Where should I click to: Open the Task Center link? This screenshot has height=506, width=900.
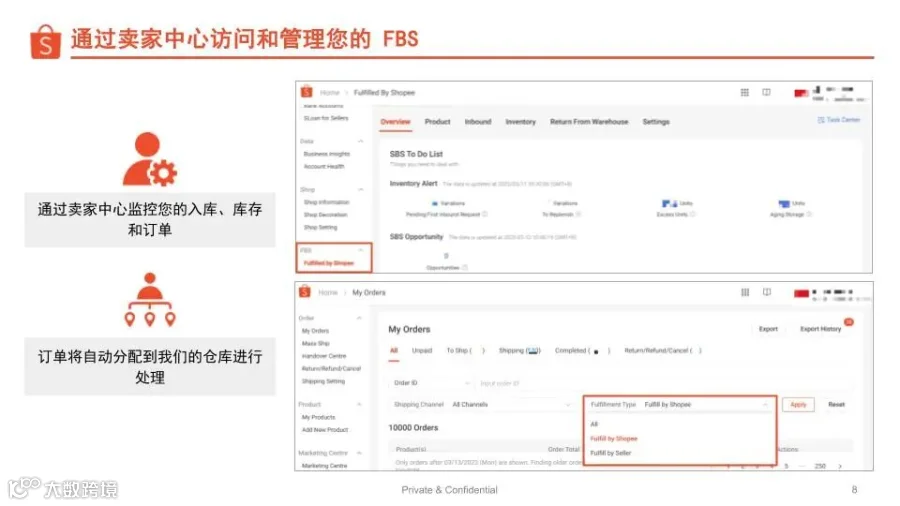pos(839,120)
